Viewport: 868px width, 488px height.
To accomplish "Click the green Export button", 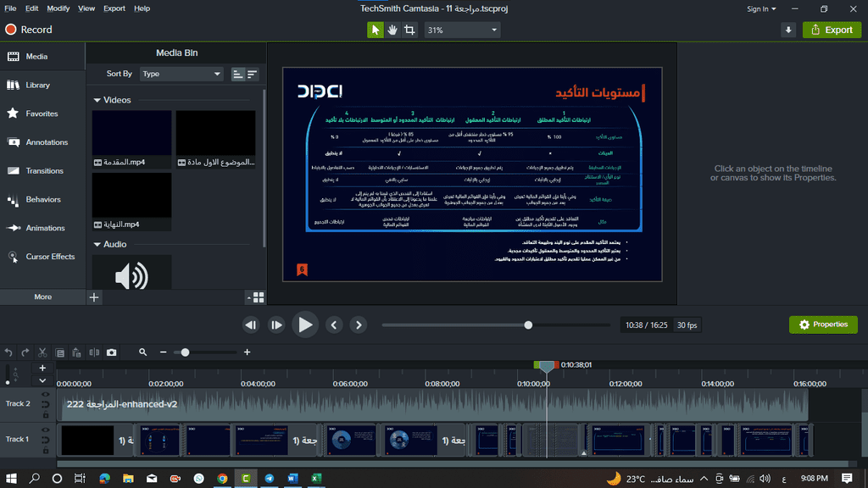I will 831,30.
